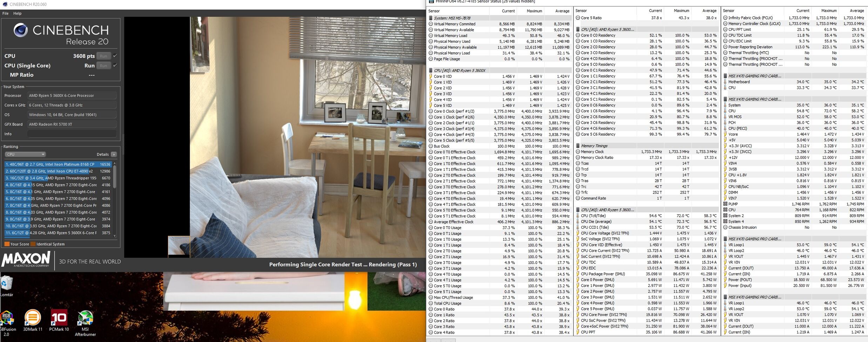Click the ranking list scroll up arrow
This screenshot has height=342, width=868.
[115, 164]
